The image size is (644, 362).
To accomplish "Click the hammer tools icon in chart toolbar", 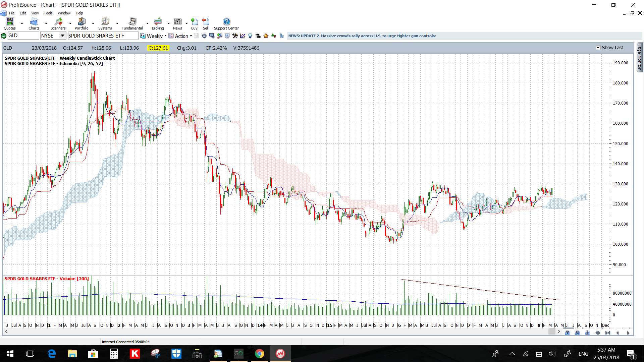I will 235,36.
